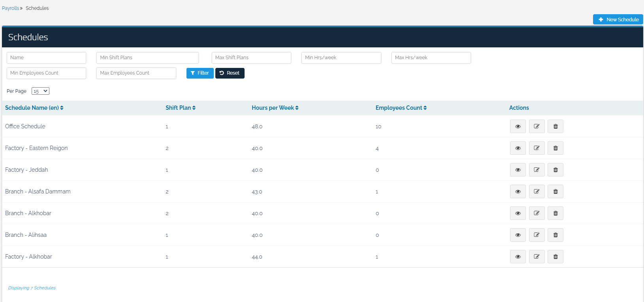This screenshot has width=644, height=302.
Task: Click the Max Employees Count field
Action: [x=136, y=73]
